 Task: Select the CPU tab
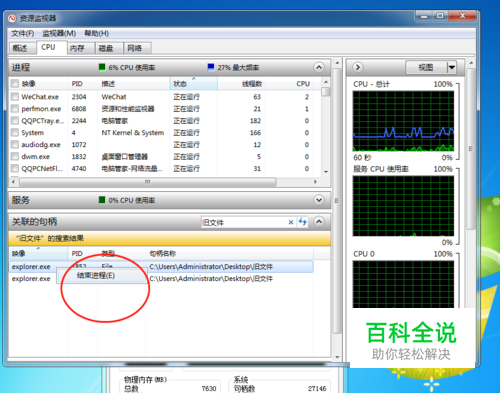click(51, 47)
